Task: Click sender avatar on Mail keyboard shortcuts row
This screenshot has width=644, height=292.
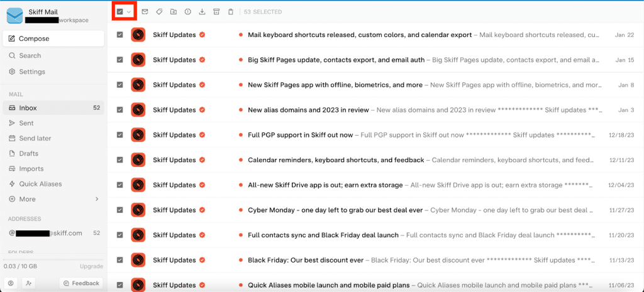Action: click(x=138, y=35)
